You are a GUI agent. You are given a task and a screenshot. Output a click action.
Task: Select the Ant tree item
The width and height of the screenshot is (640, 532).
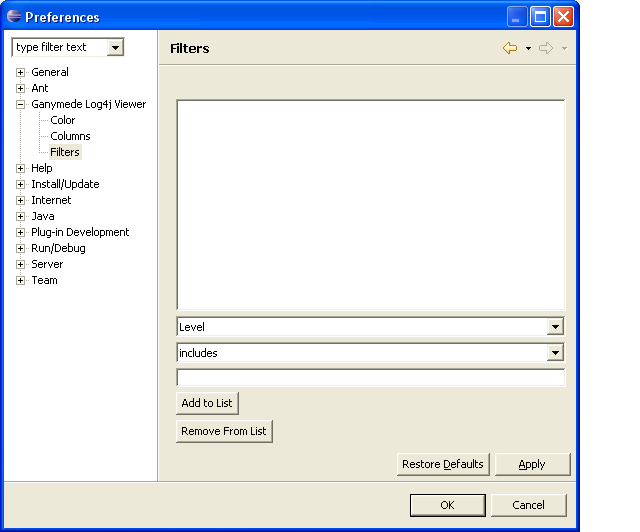tap(40, 88)
